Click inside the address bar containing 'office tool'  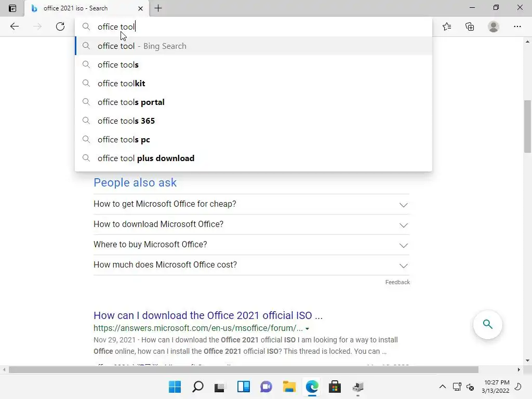[x=254, y=27]
